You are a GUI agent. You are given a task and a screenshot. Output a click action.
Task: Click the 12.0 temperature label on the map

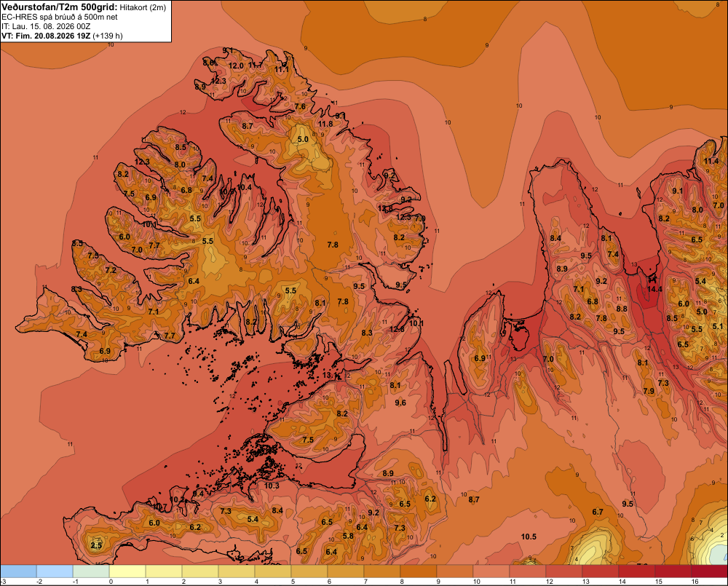click(x=237, y=66)
